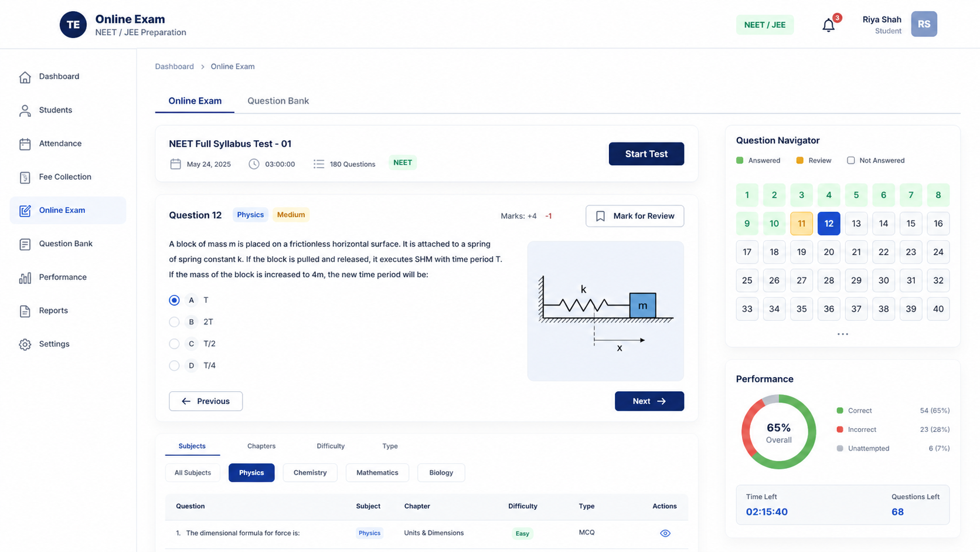
Task: Open notifications bell icon
Action: click(x=828, y=25)
